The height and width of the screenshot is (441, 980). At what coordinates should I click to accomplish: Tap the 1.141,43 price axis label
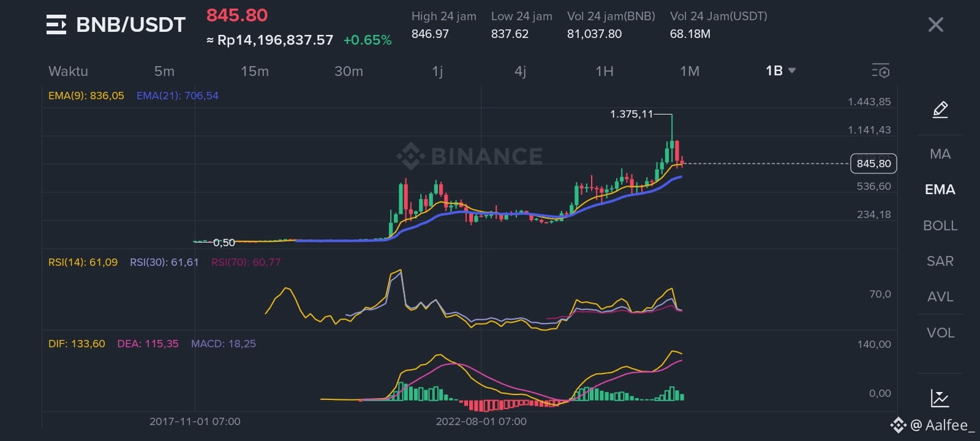869,130
